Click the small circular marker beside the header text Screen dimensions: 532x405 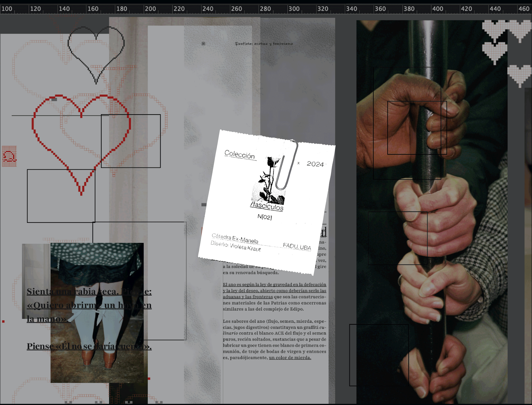click(x=203, y=44)
